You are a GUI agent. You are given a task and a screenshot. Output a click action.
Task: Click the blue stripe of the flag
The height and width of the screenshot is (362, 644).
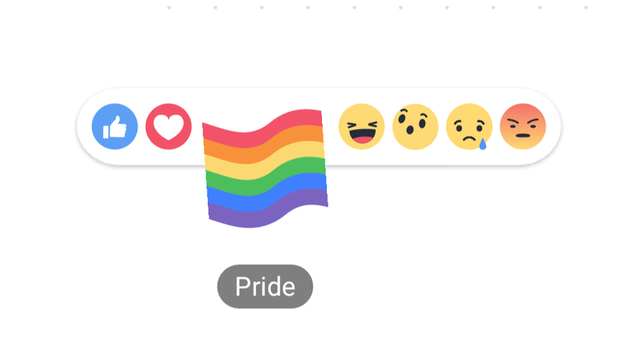(x=267, y=192)
